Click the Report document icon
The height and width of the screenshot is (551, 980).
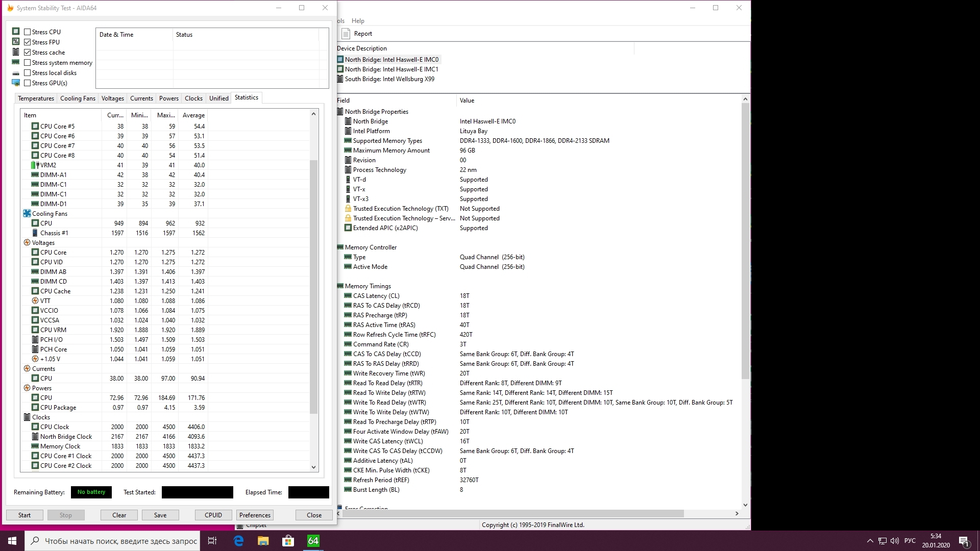tap(346, 34)
